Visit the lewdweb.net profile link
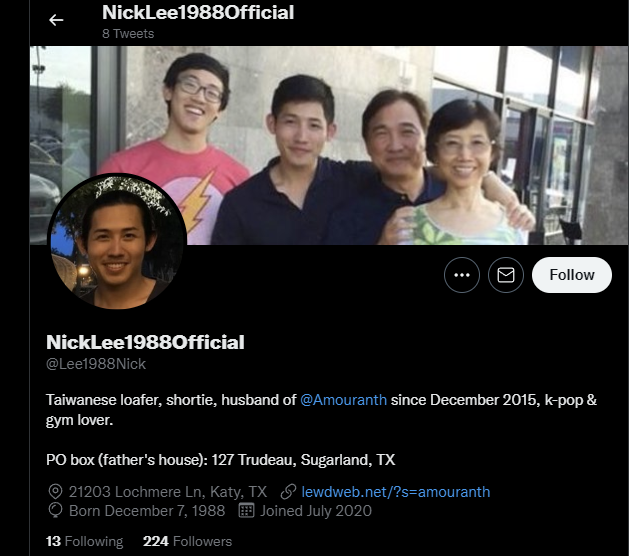 (396, 492)
